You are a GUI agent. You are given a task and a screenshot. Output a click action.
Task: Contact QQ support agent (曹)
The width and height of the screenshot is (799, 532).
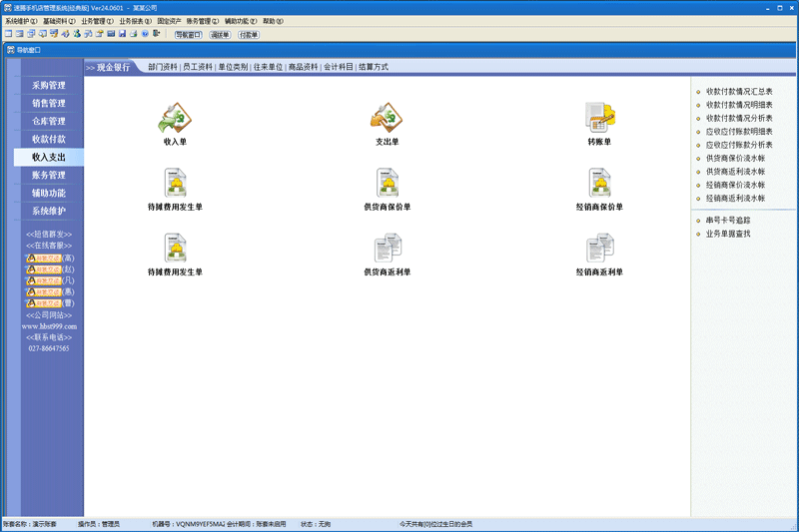[x=50, y=302]
